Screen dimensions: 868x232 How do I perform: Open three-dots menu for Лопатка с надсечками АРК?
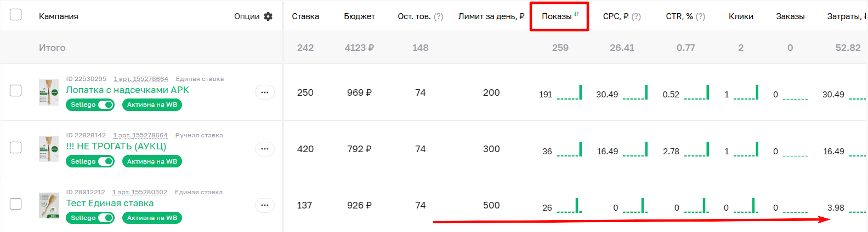tap(265, 92)
